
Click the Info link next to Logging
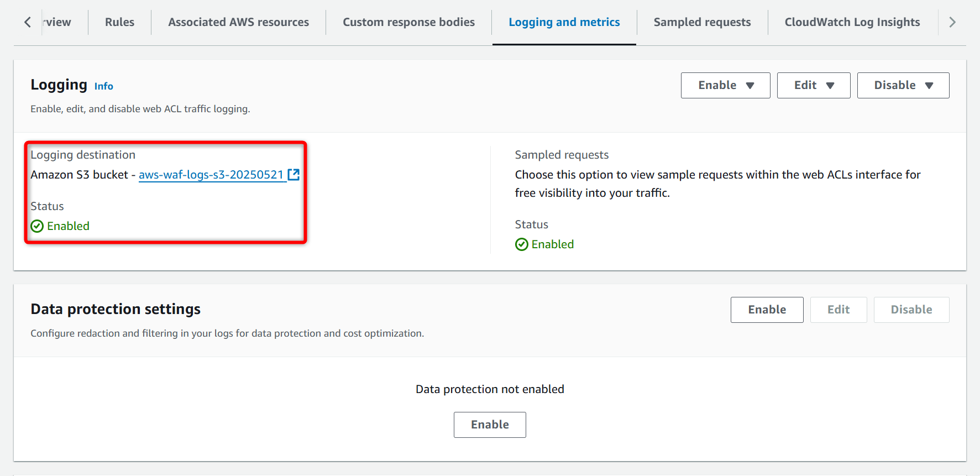pyautogui.click(x=103, y=86)
